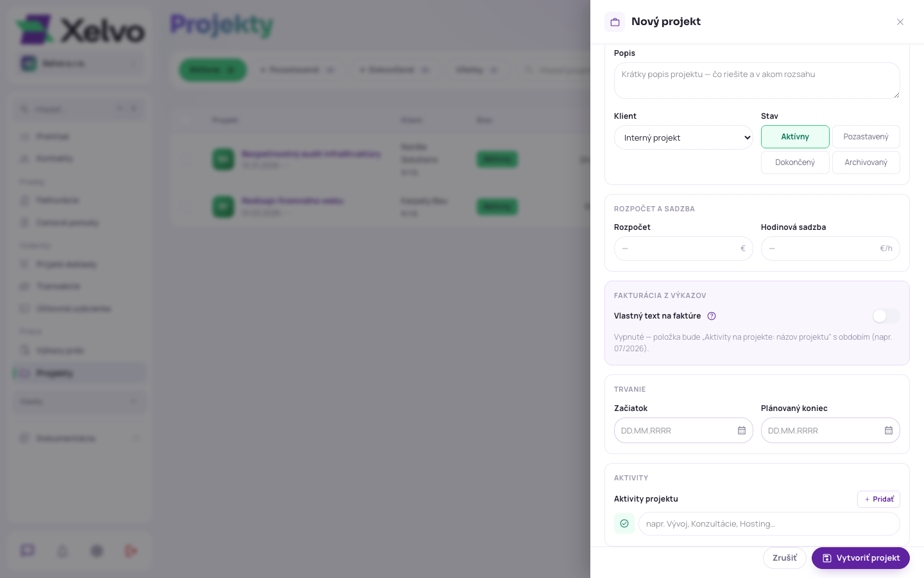Open the calendar picker for Plánovaný koniec
Viewport: 924px width, 578px height.
889,430
